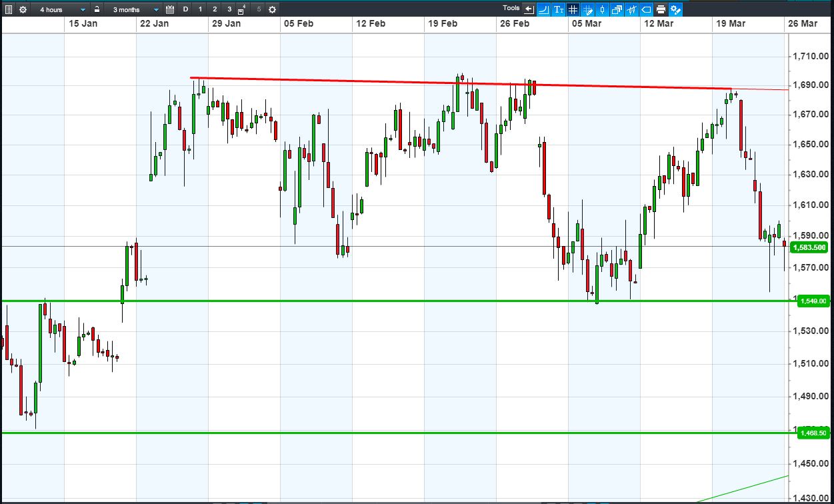Click the Tools label
This screenshot has width=834, height=504.
click(x=511, y=9)
